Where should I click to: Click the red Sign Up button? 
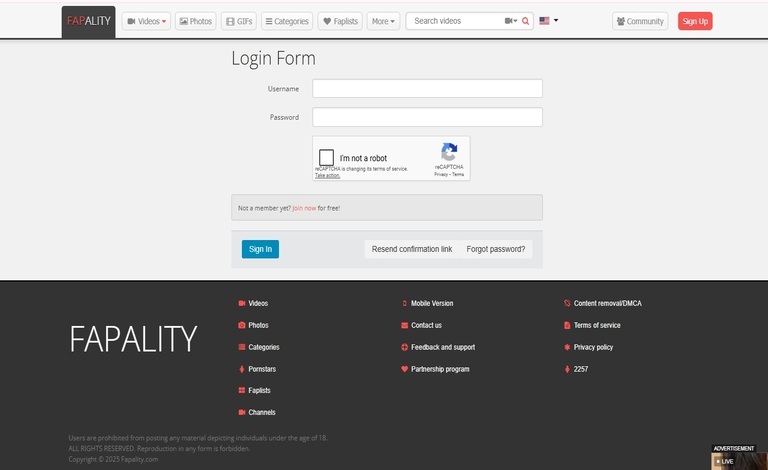pos(695,21)
